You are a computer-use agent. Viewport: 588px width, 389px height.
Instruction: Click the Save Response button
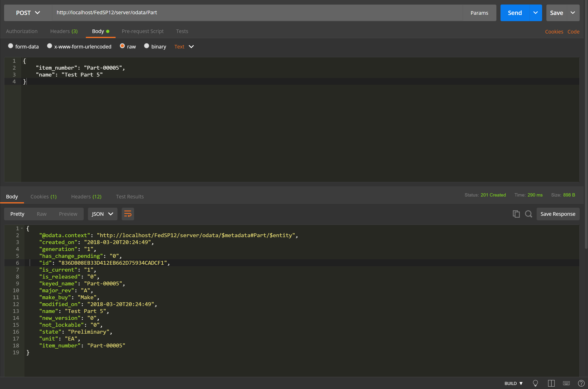tap(558, 214)
